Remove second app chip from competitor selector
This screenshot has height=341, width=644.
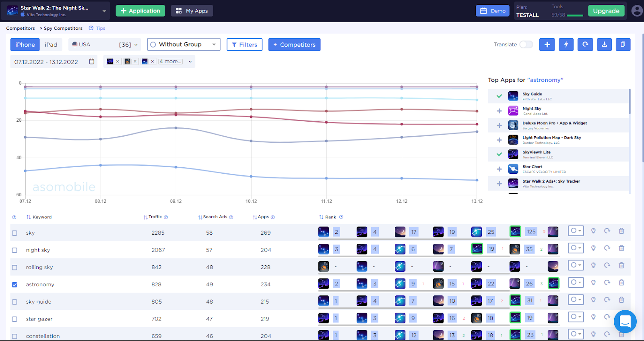[135, 61]
